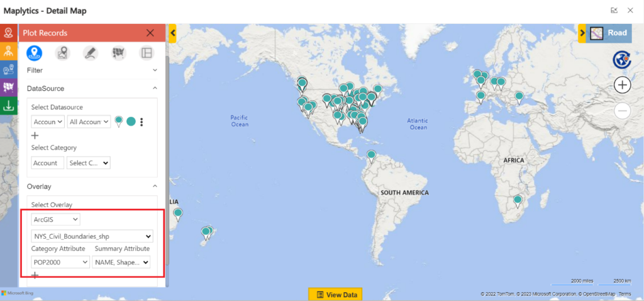The image size is (644, 301).
Task: Zoom in with the plus map button
Action: tap(622, 85)
